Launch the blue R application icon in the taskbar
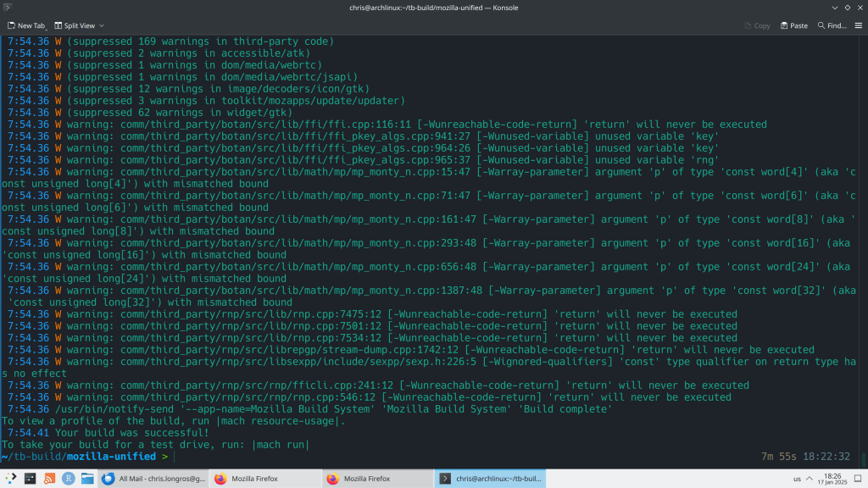The height and width of the screenshot is (488, 868). 68,479
